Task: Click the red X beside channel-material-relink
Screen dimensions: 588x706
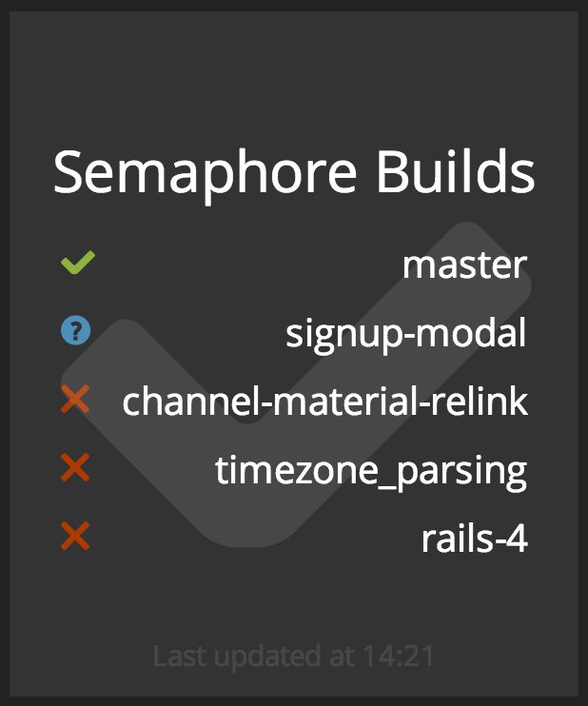Action: pos(74,401)
